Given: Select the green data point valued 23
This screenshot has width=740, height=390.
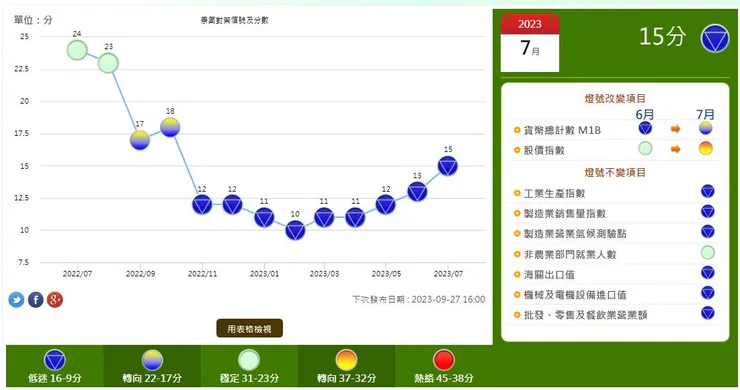Looking at the screenshot, I should pos(108,63).
